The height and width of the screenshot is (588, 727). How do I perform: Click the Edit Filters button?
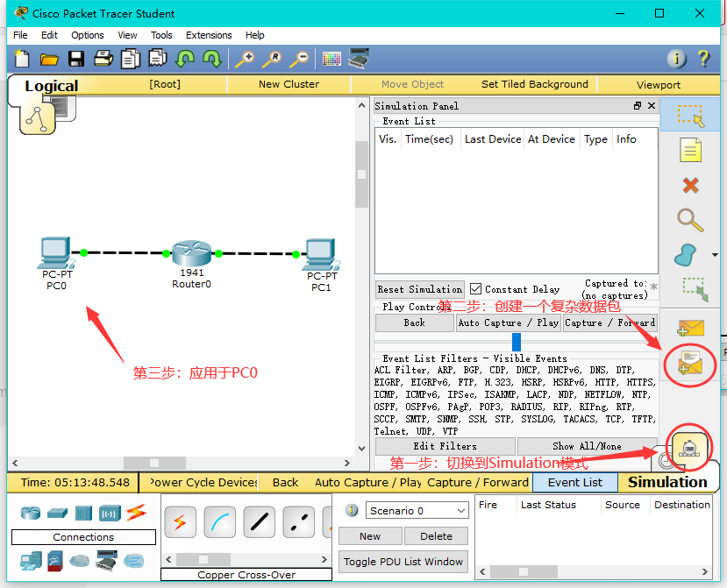(445, 446)
